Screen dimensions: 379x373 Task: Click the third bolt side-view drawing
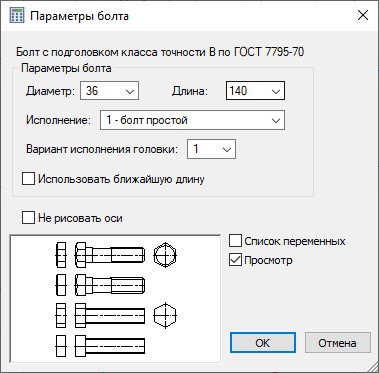(x=110, y=315)
